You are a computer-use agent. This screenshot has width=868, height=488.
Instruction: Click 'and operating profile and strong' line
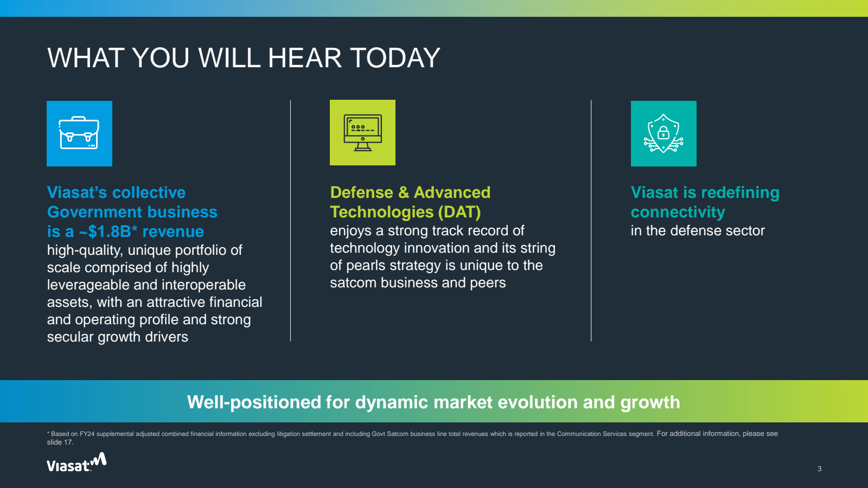coord(149,319)
